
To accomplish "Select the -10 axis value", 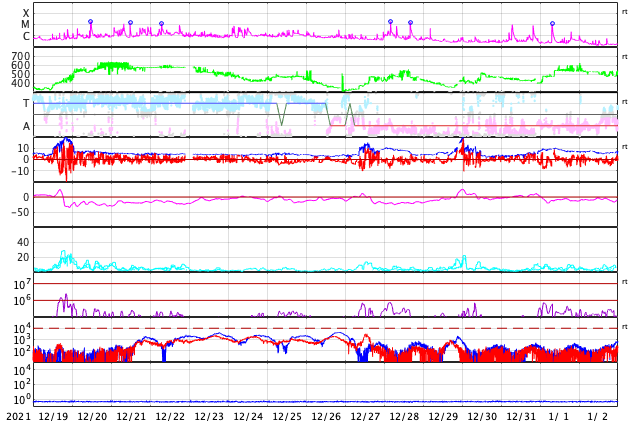I will point(21,171).
